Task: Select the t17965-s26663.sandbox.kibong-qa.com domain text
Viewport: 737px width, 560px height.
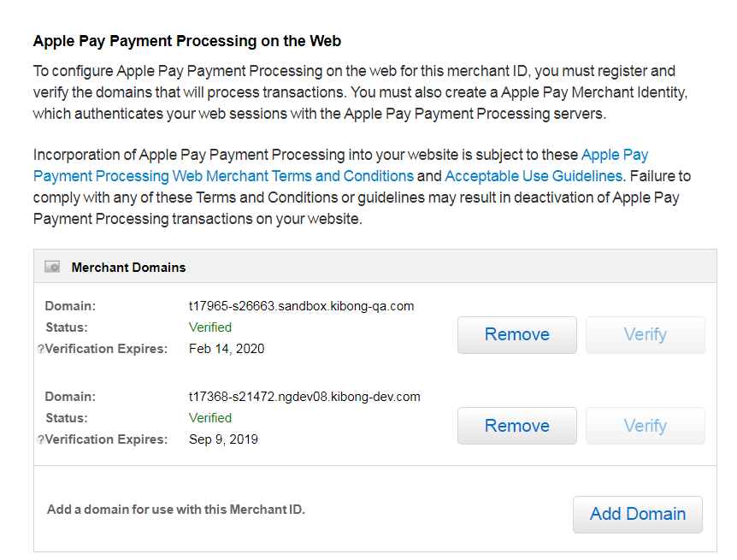Action: [301, 305]
